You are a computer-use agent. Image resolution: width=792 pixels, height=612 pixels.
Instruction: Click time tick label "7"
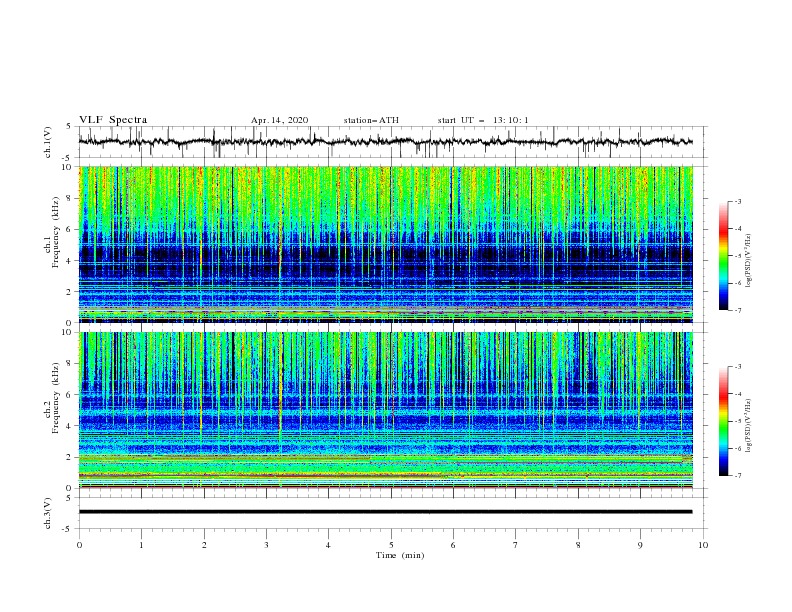[x=516, y=545]
